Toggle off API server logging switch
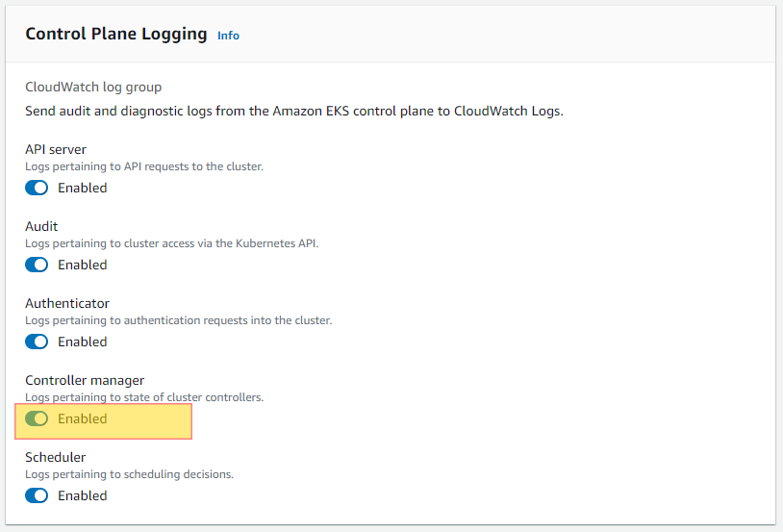The image size is (783, 532). [37, 188]
